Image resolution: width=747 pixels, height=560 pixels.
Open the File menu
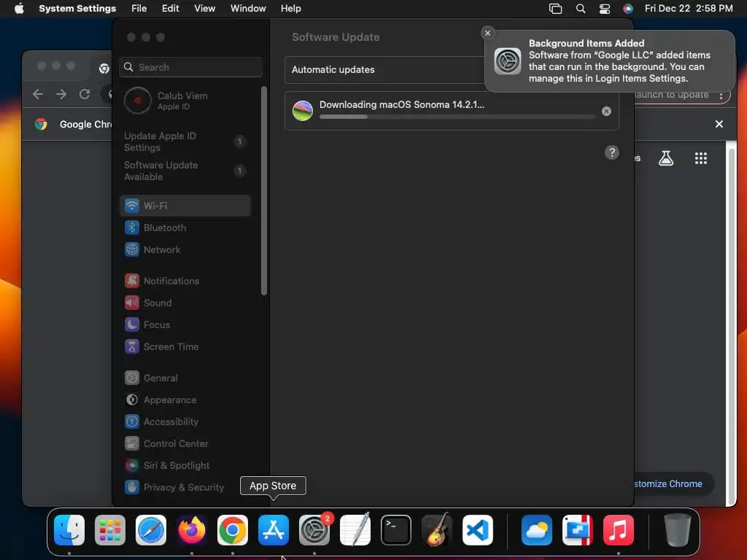pyautogui.click(x=139, y=8)
